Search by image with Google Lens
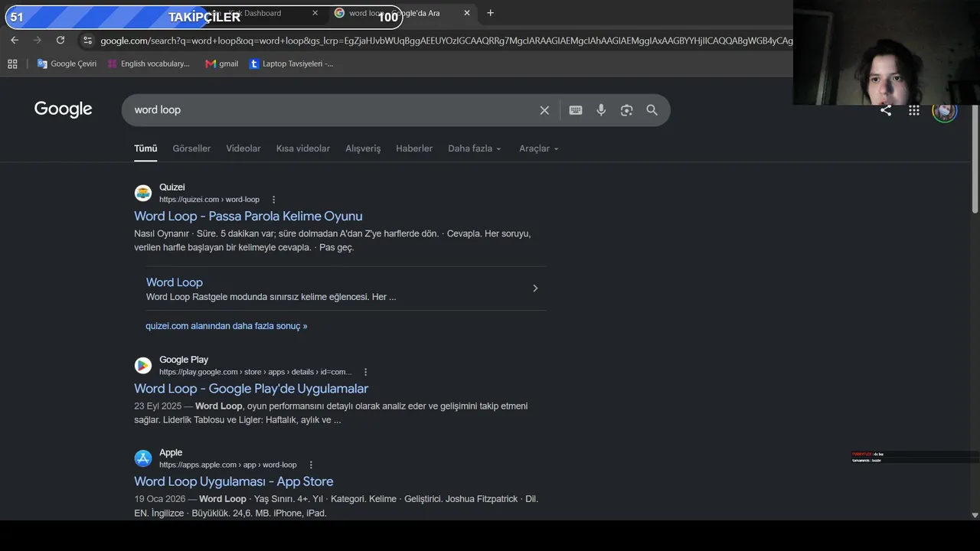Screen dimensions: 980x551 pyautogui.click(x=626, y=110)
